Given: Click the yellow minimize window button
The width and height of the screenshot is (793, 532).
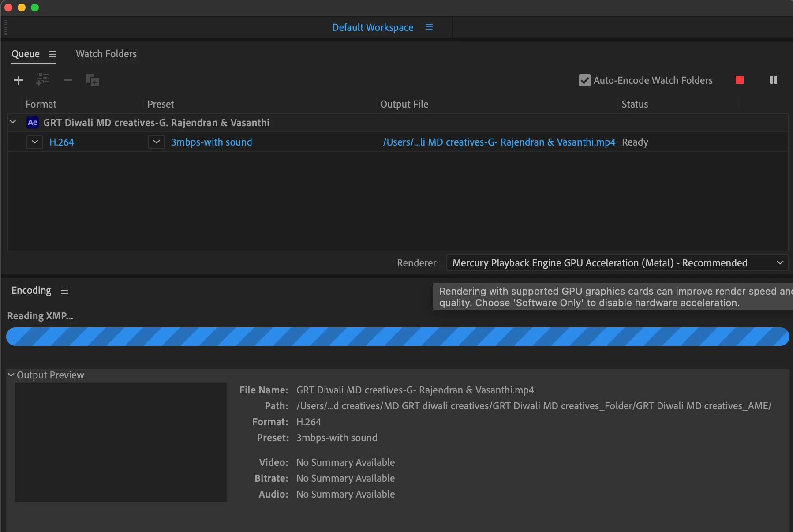Looking at the screenshot, I should pos(22,7).
